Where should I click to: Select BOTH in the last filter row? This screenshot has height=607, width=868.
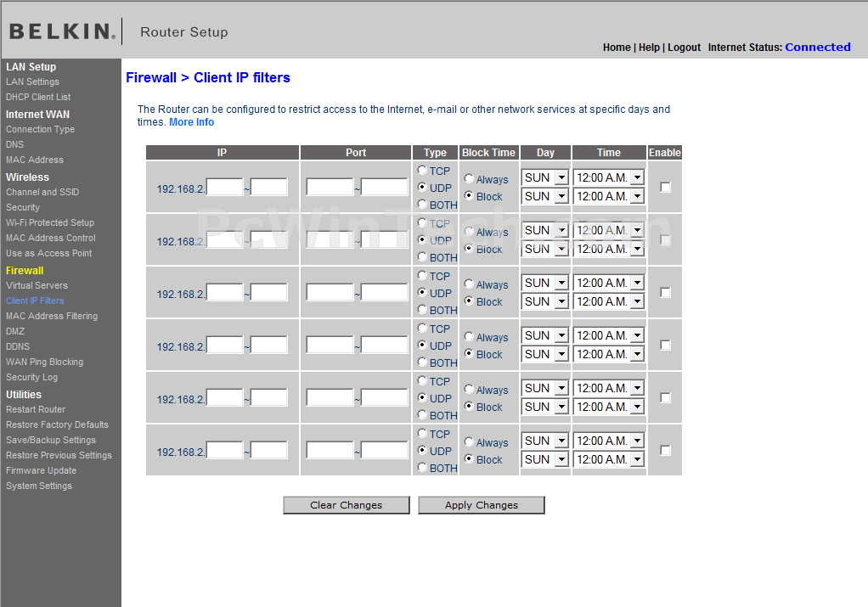point(422,467)
